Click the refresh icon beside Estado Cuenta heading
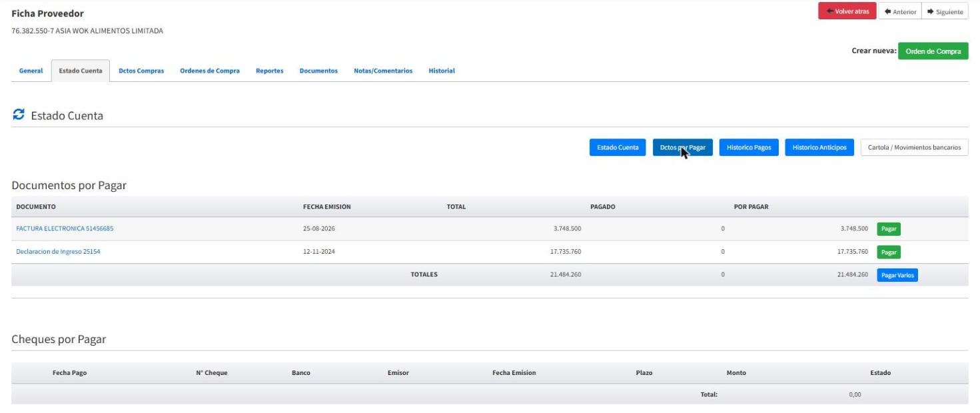 coord(19,115)
